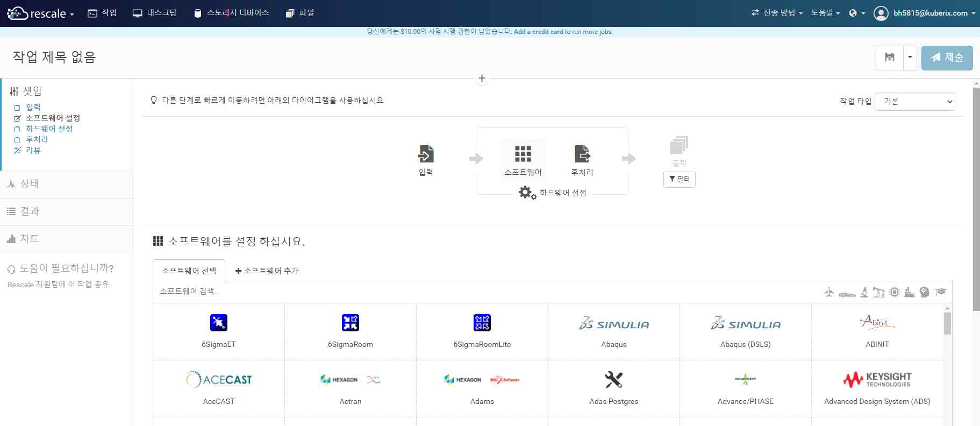980x426 pixels.
Task: Select the 6SigmaET software tile
Action: tap(219, 332)
